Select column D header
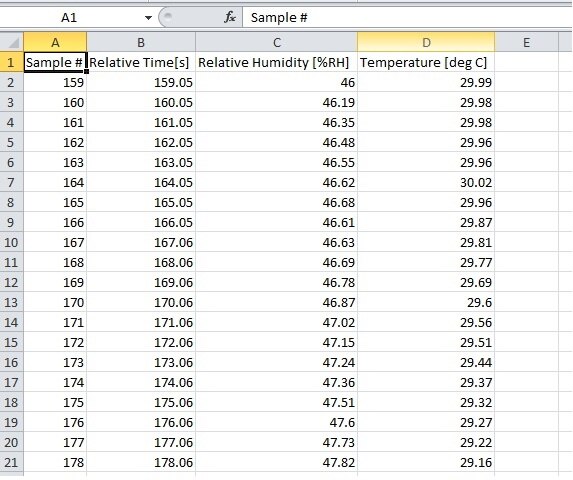The width and height of the screenshot is (573, 480). 426,42
